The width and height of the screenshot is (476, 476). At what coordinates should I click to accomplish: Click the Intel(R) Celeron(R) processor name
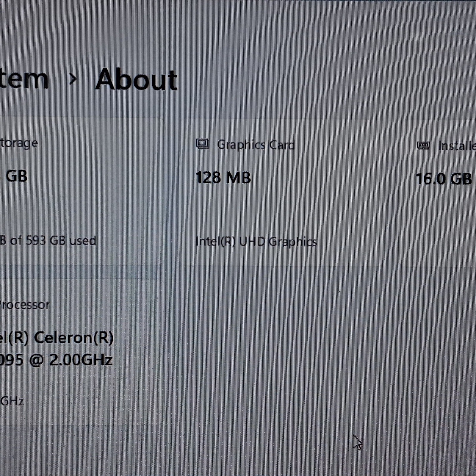coord(57,338)
